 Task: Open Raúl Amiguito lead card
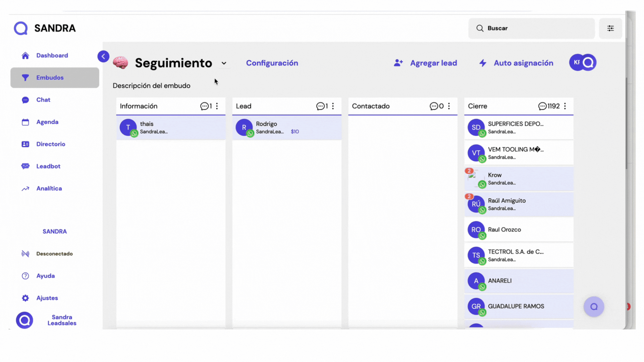[519, 204]
